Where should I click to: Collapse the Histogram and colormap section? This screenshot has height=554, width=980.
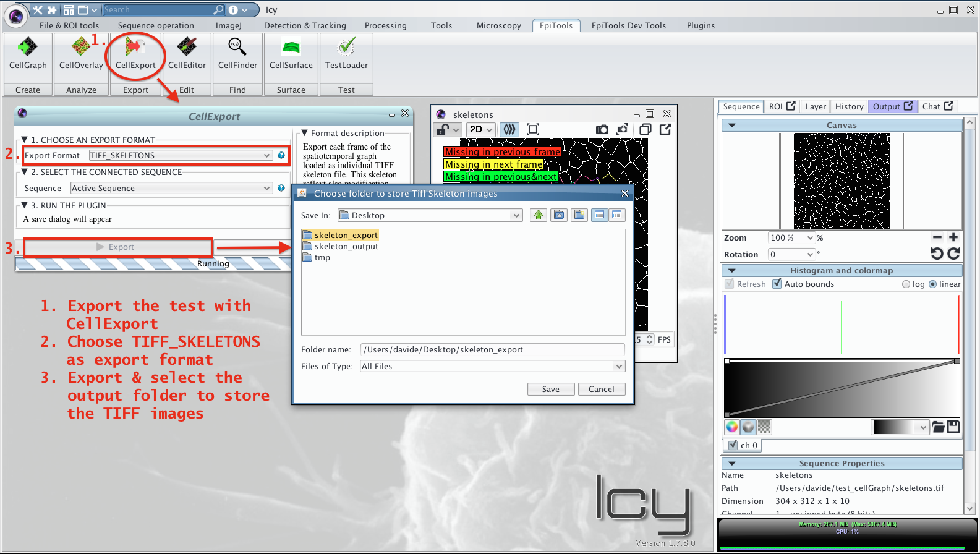tap(732, 270)
